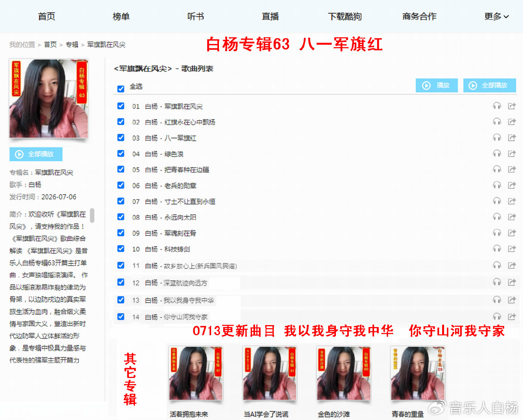Uncheck track 14 你守山河我守家
The image size is (523, 420).
[121, 317]
